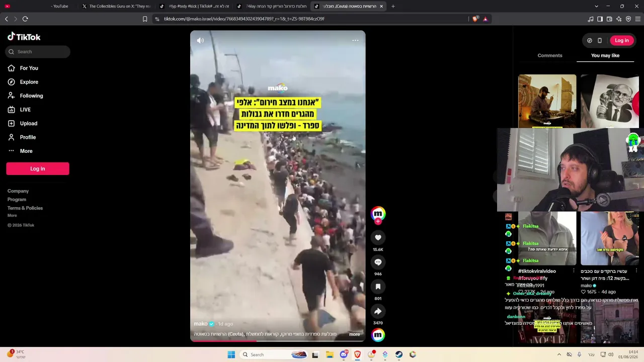Viewport: 644px width, 362px height.
Task: Open the weather widget on the taskbar
Action: coord(15,354)
